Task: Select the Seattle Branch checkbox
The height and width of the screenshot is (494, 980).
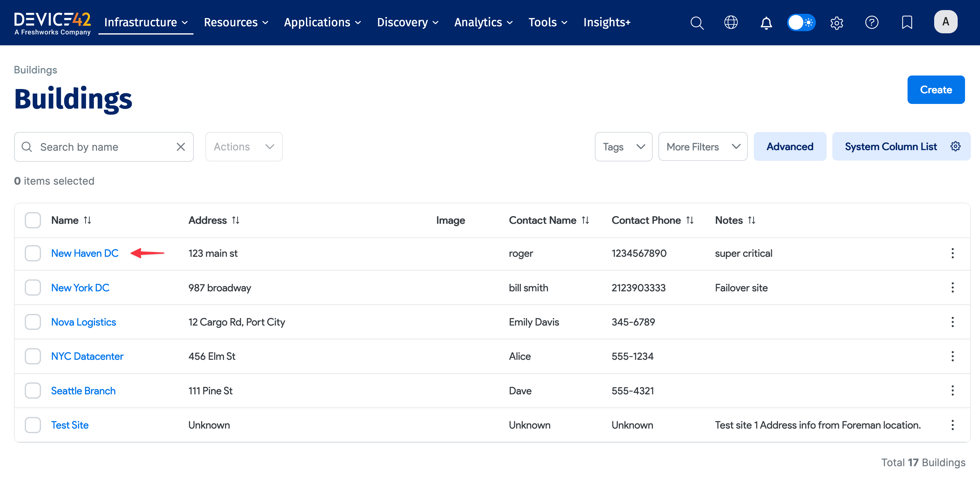Action: [x=33, y=390]
